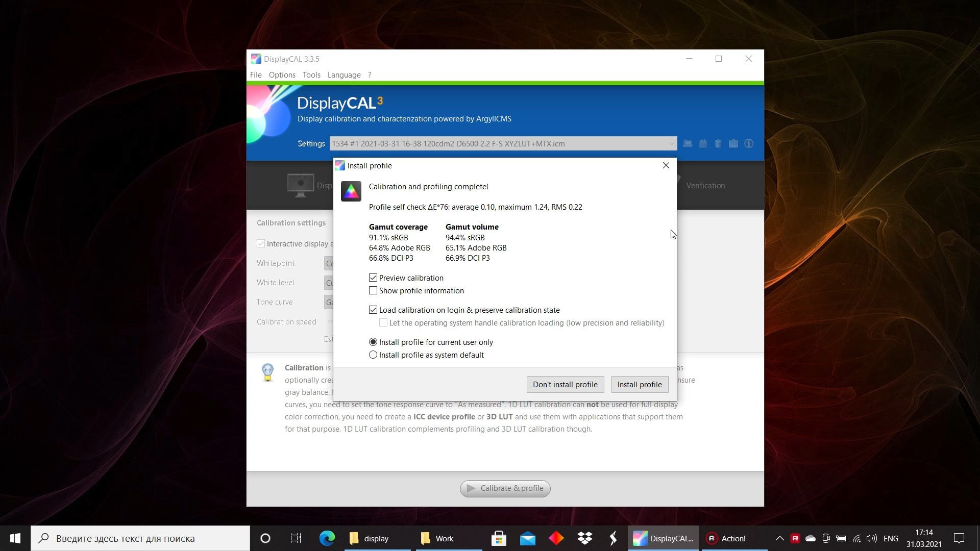Image resolution: width=980 pixels, height=551 pixels.
Task: Click the Display tab monitor icon
Action: point(300,185)
